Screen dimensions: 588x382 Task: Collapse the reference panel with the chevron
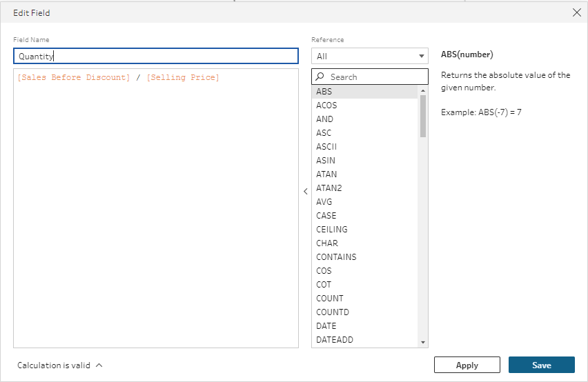(306, 192)
